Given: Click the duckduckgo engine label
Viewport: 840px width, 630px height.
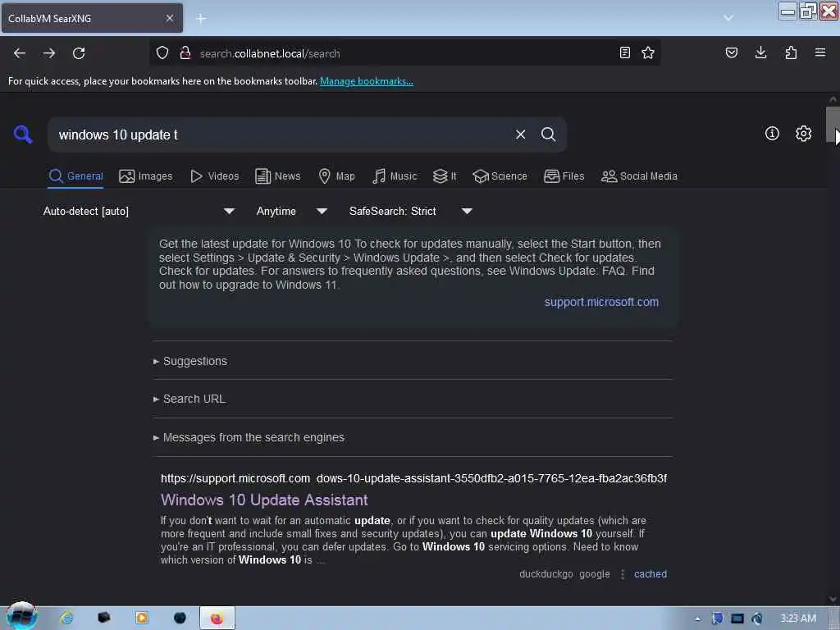Looking at the screenshot, I should pos(546,573).
